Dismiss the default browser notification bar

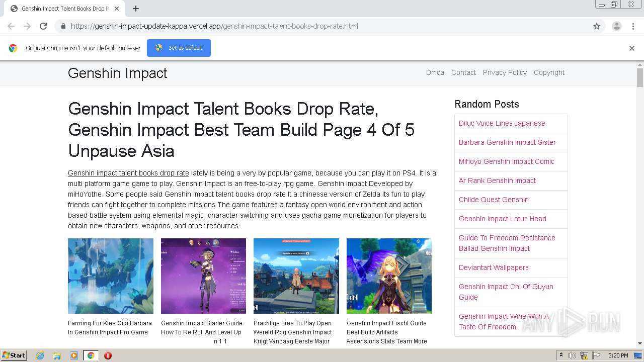click(x=632, y=48)
